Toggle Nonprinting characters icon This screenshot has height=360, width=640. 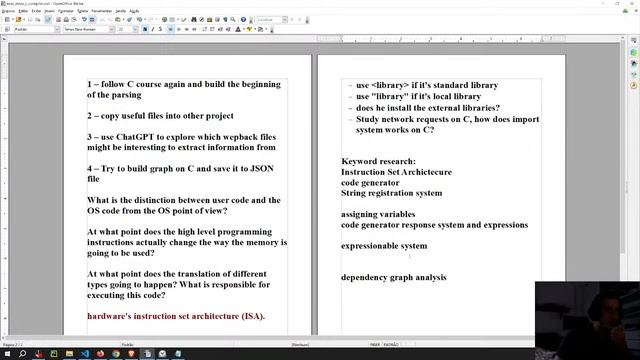click(225, 20)
